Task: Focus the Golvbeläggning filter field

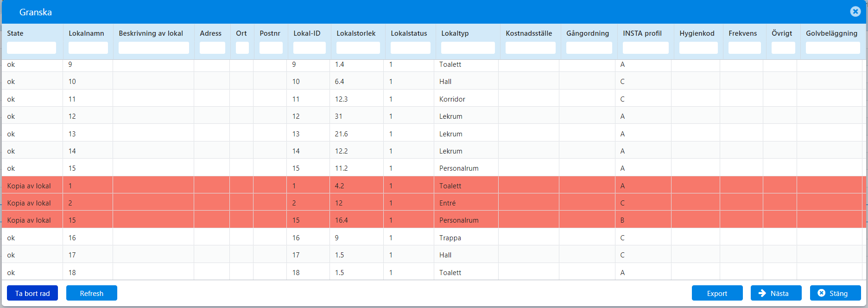Action: [x=833, y=48]
